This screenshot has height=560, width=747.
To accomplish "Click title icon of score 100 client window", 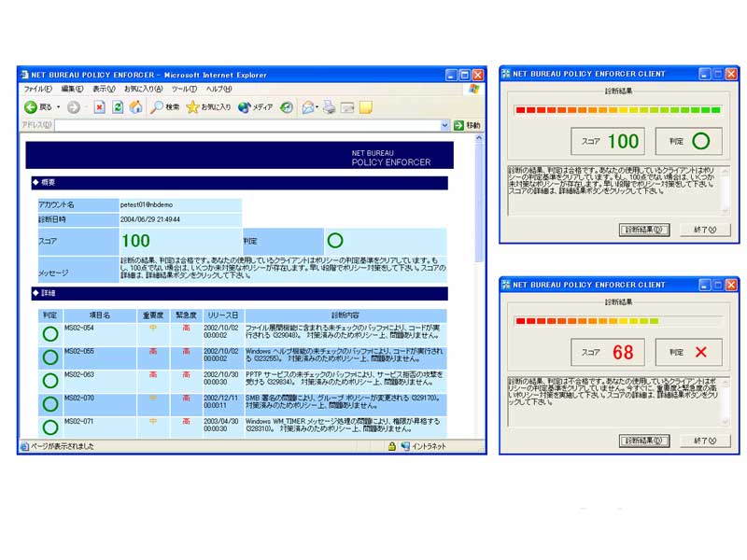I will click(506, 74).
